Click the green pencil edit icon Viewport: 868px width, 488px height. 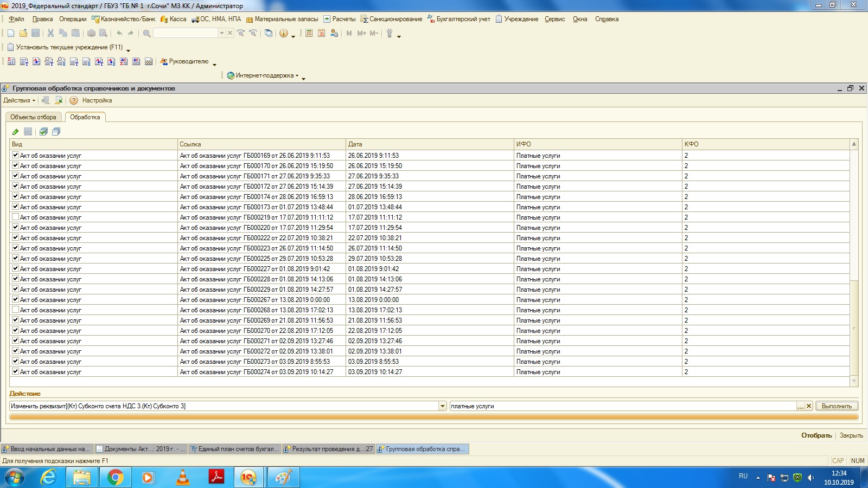pyautogui.click(x=15, y=132)
